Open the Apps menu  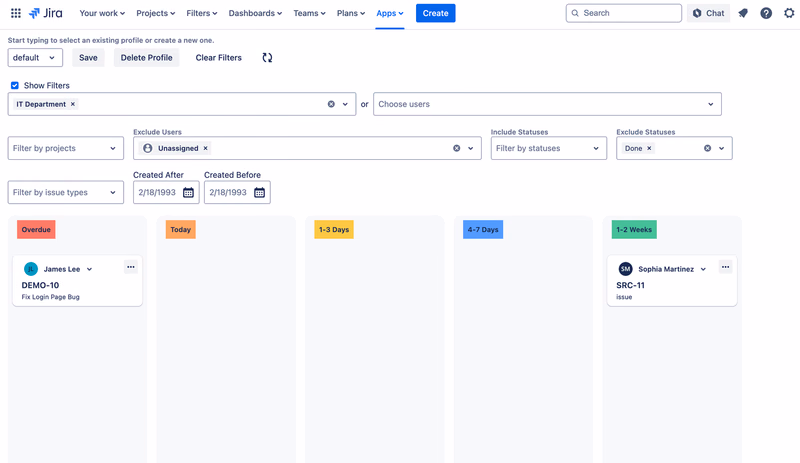coord(390,13)
